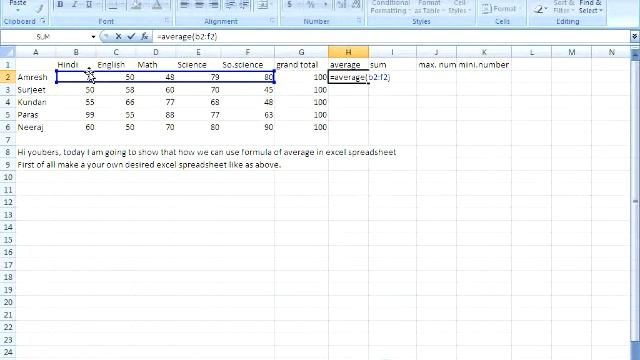Viewport: 640px width, 360px height.
Task: Click the 'max. num' header cell
Action: coord(436,64)
